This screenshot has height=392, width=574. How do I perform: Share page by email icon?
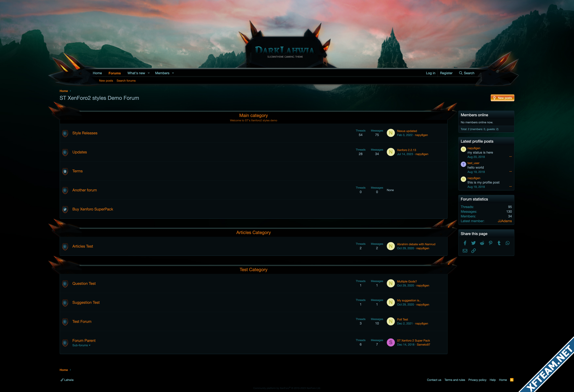(x=465, y=251)
